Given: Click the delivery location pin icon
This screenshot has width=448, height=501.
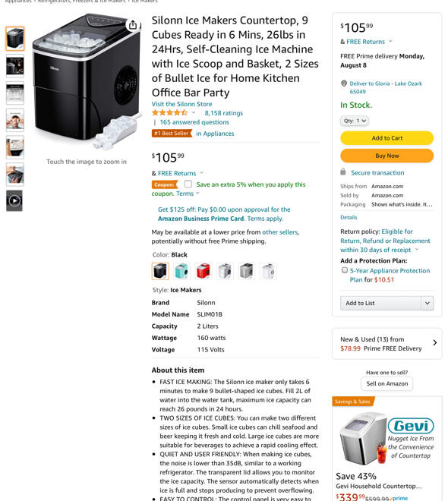Looking at the screenshot, I should coord(344,83).
